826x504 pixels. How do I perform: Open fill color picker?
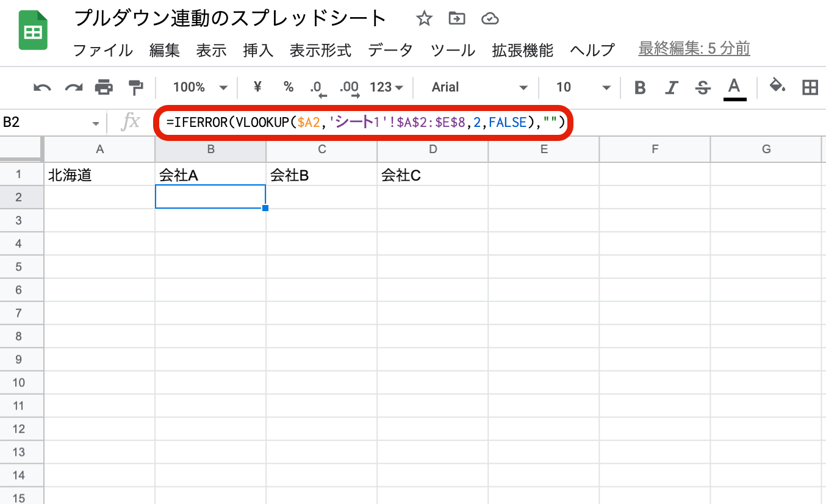click(777, 86)
